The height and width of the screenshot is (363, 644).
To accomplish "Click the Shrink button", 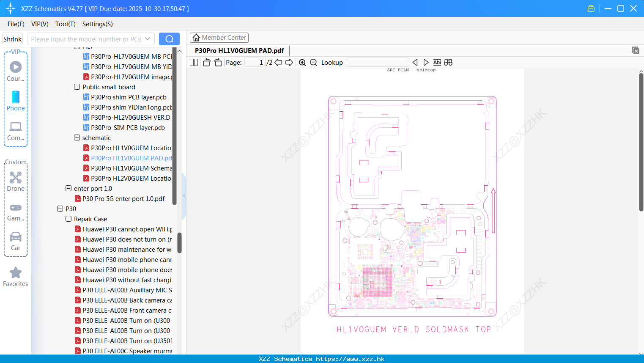I will pos(12,39).
